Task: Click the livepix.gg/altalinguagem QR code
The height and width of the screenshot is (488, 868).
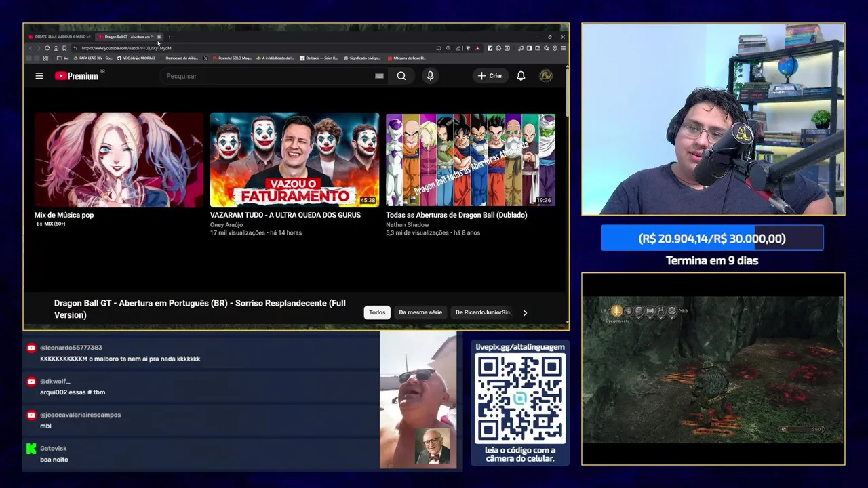Action: click(x=520, y=399)
